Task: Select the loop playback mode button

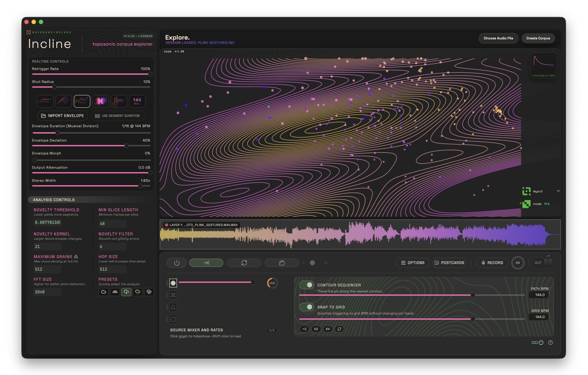Action: click(x=244, y=263)
